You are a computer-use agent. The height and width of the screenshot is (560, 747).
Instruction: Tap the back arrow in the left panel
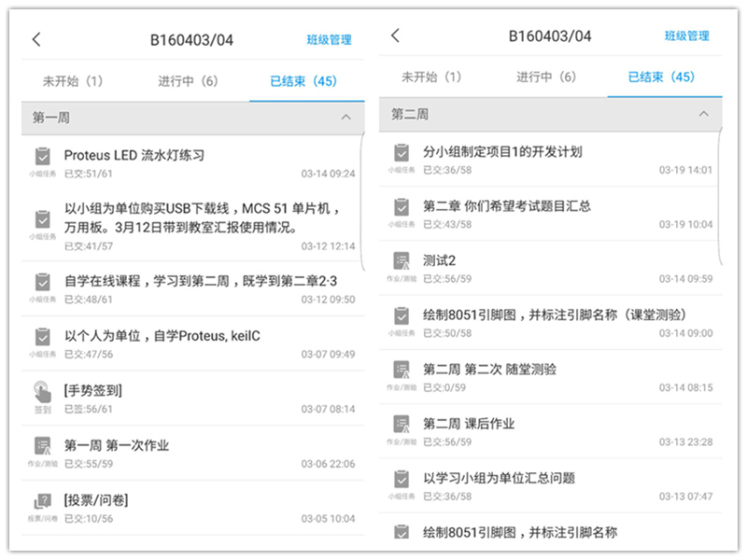point(36,39)
